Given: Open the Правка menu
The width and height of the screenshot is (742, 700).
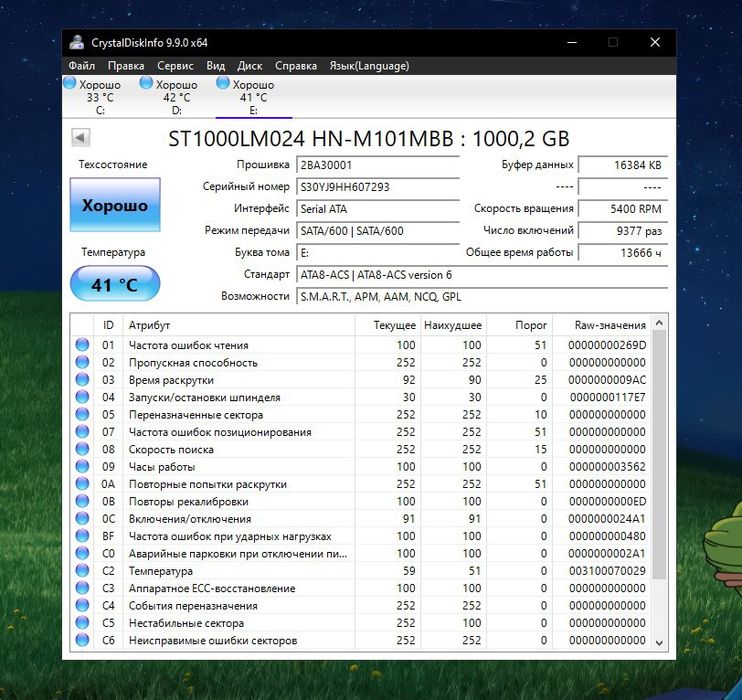Looking at the screenshot, I should 126,66.
